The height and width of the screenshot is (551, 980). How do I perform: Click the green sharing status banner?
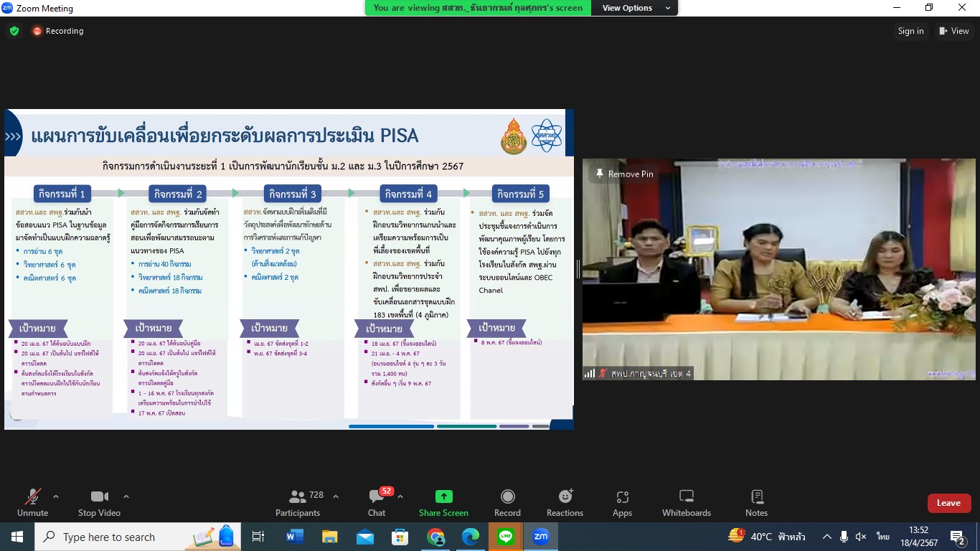pyautogui.click(x=478, y=8)
